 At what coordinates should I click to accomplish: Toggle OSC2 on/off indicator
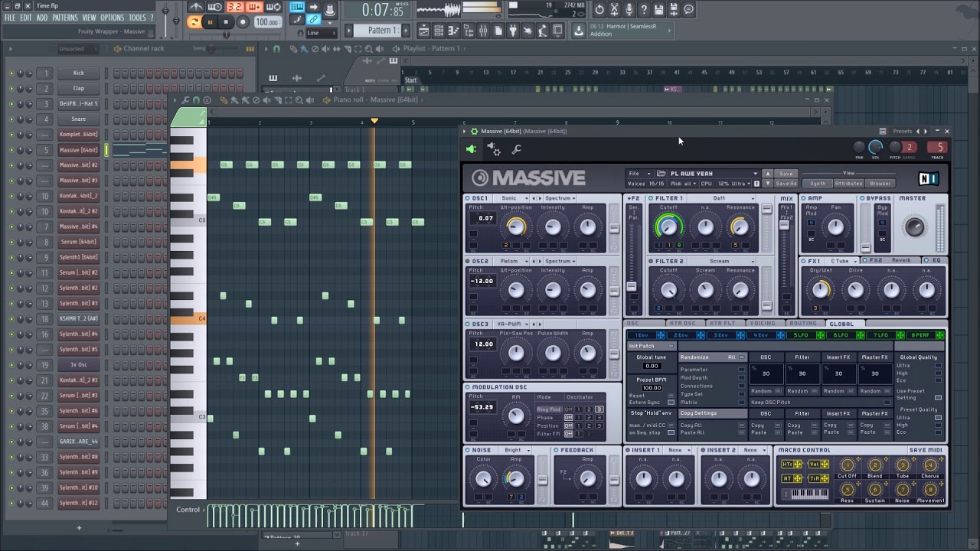[x=468, y=261]
